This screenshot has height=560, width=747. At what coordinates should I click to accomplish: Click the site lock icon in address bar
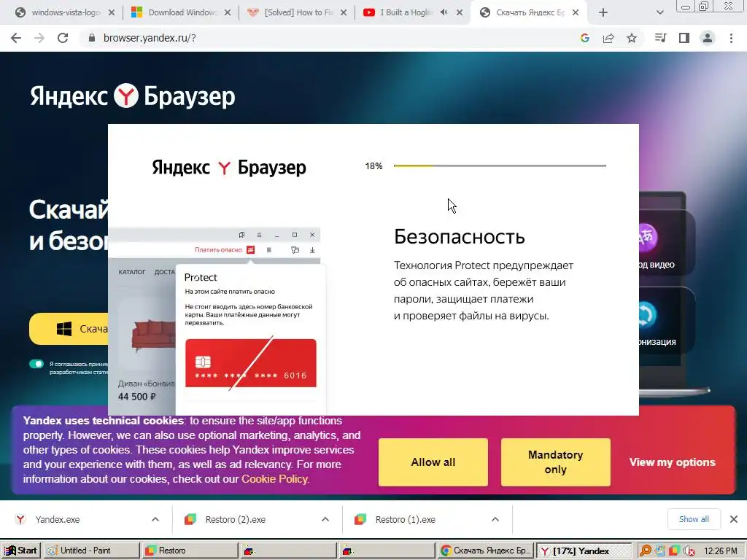(x=92, y=38)
